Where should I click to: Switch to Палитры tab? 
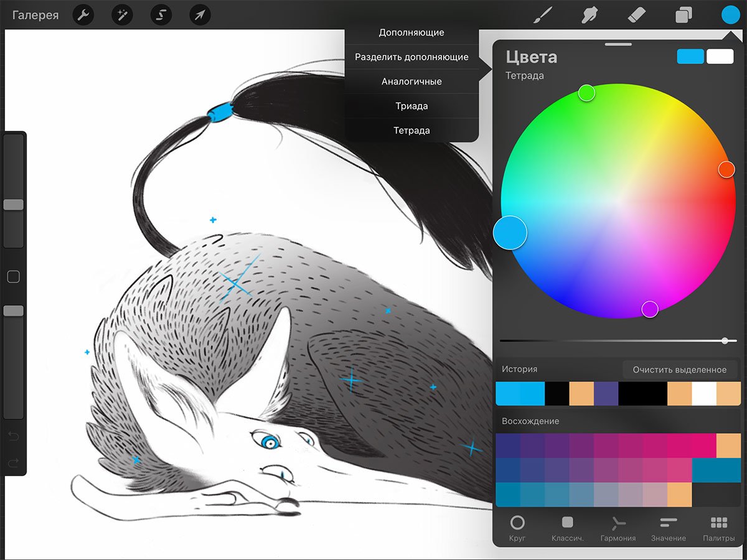point(719,528)
